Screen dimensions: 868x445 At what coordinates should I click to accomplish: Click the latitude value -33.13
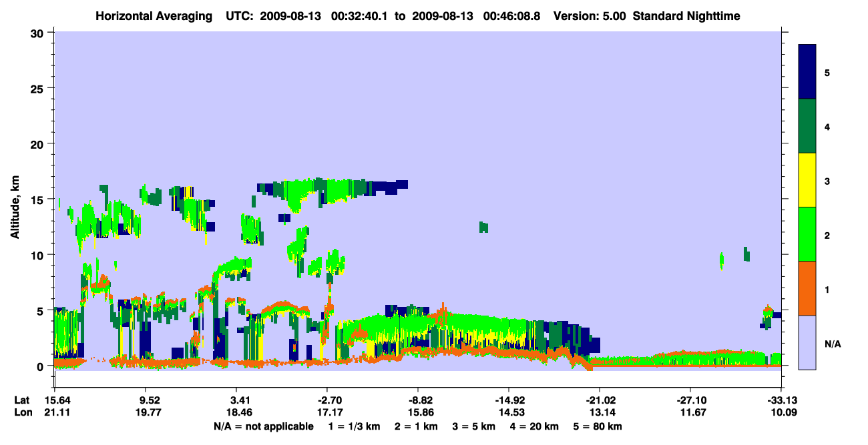(x=781, y=400)
